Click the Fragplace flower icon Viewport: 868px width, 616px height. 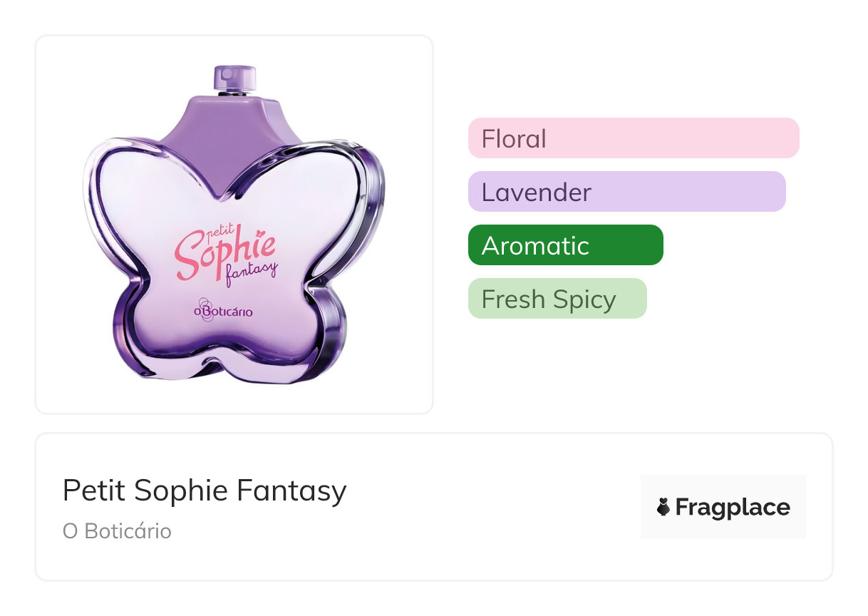(663, 508)
